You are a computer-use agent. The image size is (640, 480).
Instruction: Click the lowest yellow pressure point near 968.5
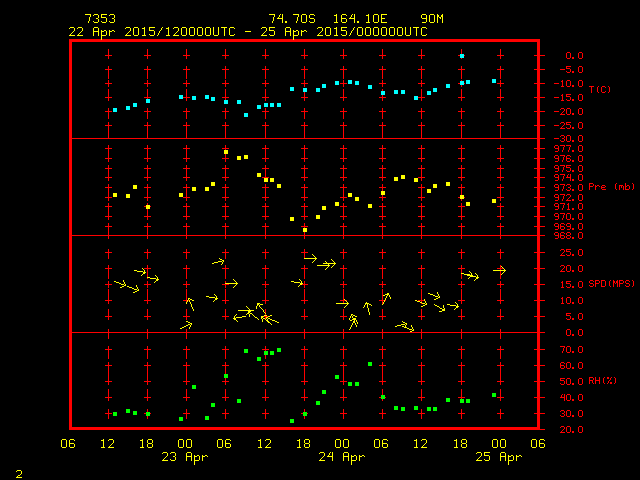click(x=305, y=230)
